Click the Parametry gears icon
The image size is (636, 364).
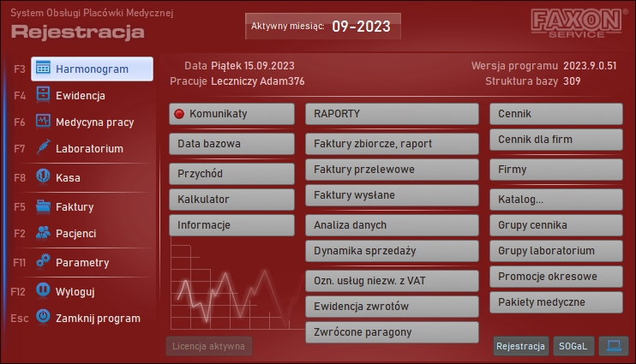(43, 262)
